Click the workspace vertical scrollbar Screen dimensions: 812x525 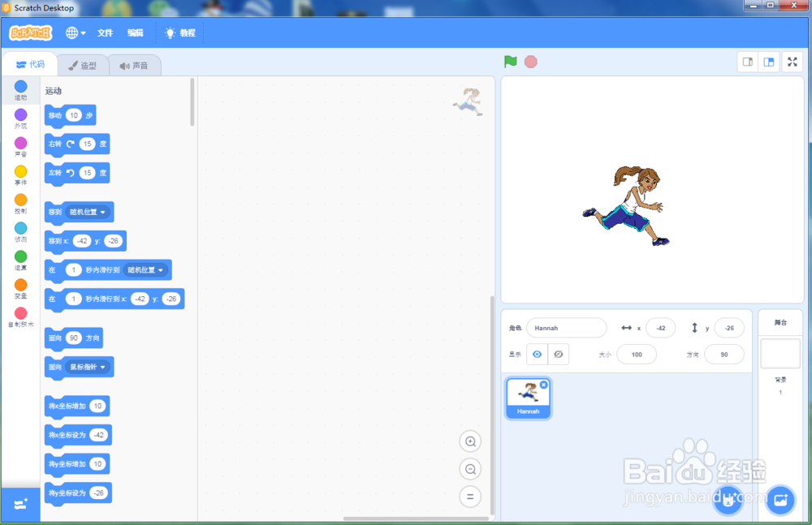pos(492,406)
